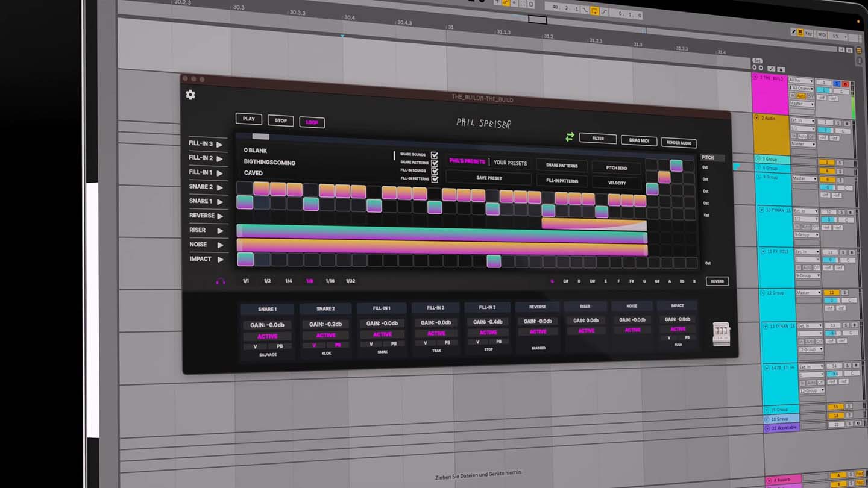Expand the 22 Wavetable track

[767, 428]
